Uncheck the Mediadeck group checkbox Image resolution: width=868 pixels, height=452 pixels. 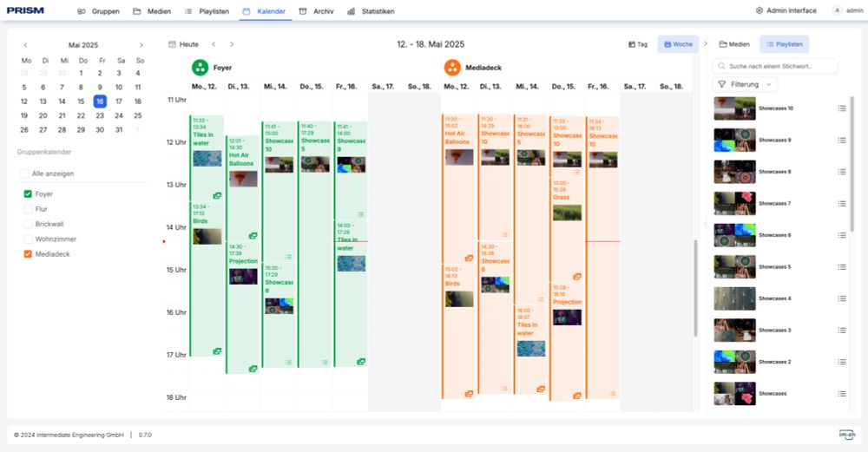point(28,254)
